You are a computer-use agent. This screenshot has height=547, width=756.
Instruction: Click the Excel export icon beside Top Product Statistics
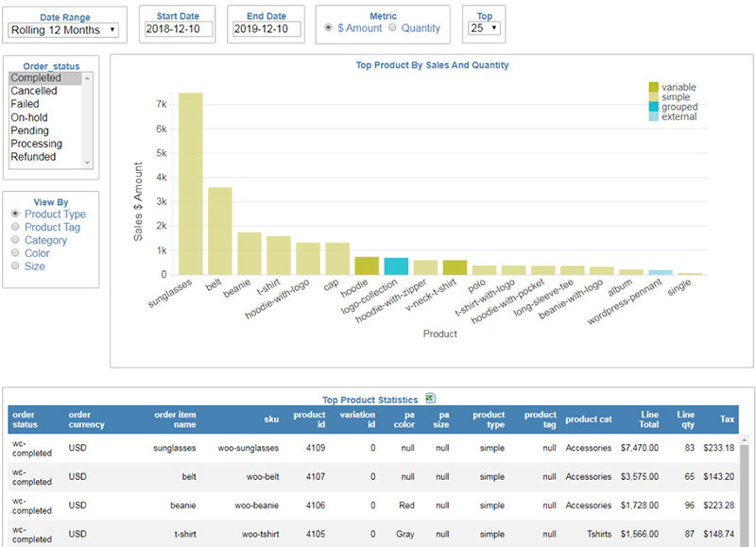[430, 399]
